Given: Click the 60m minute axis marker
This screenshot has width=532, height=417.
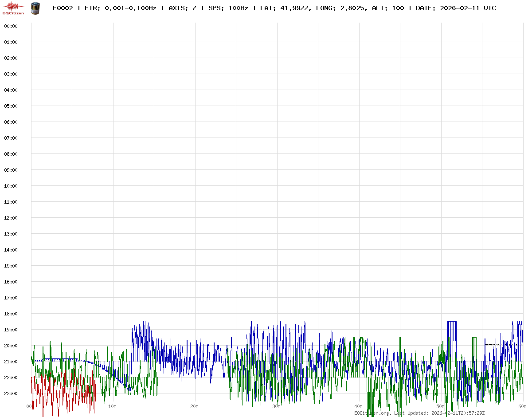Looking at the screenshot, I should [522, 406].
